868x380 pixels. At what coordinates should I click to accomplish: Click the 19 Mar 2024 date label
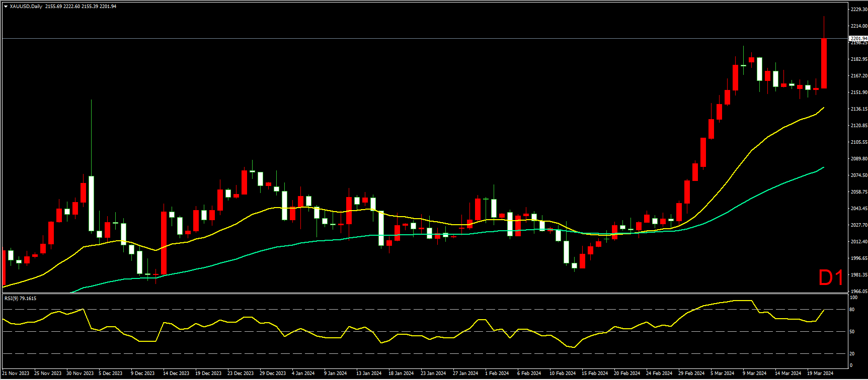(820, 373)
